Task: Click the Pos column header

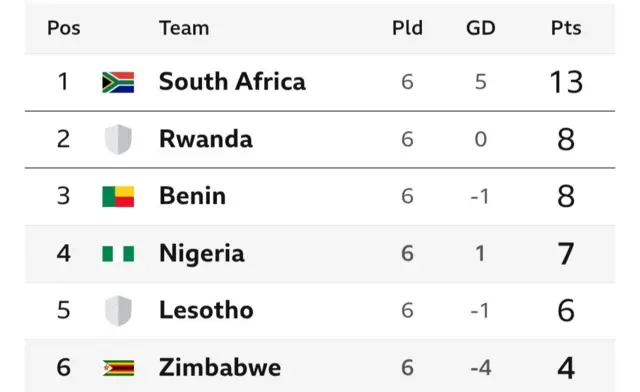Action: [64, 28]
